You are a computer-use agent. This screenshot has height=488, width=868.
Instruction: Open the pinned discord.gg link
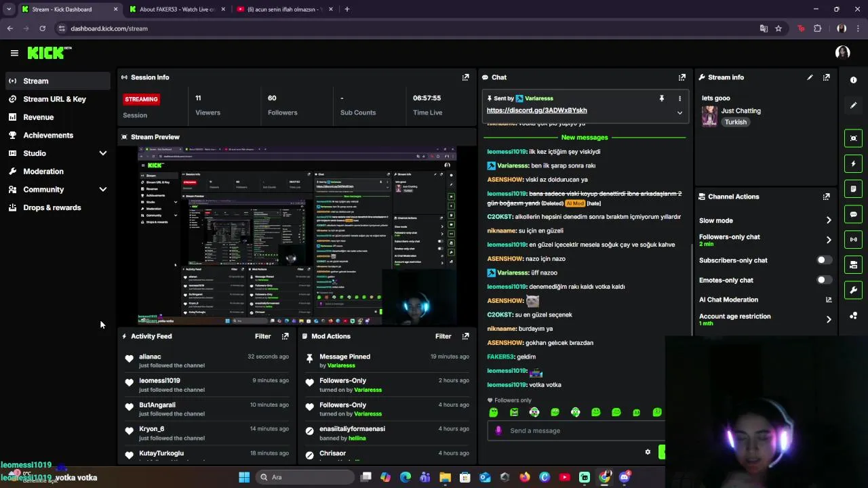point(536,110)
